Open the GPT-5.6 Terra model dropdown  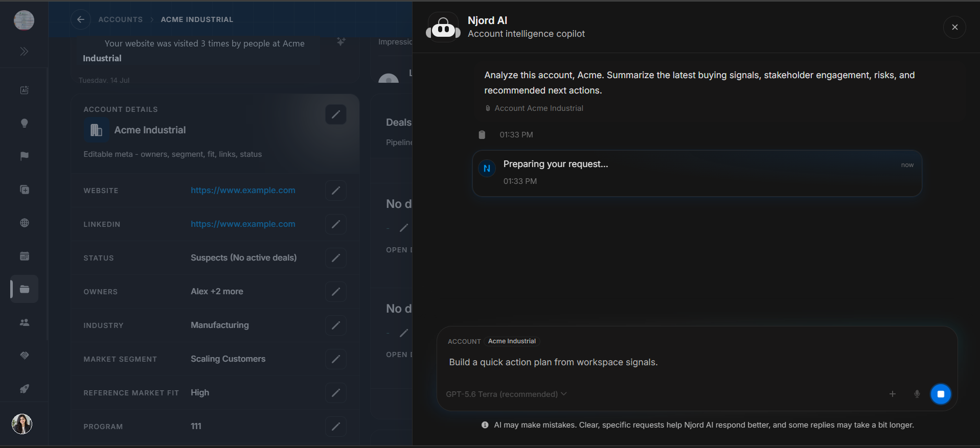point(506,394)
